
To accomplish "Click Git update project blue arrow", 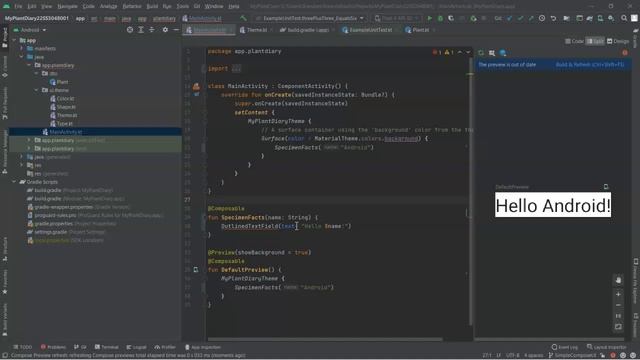I will (509, 18).
